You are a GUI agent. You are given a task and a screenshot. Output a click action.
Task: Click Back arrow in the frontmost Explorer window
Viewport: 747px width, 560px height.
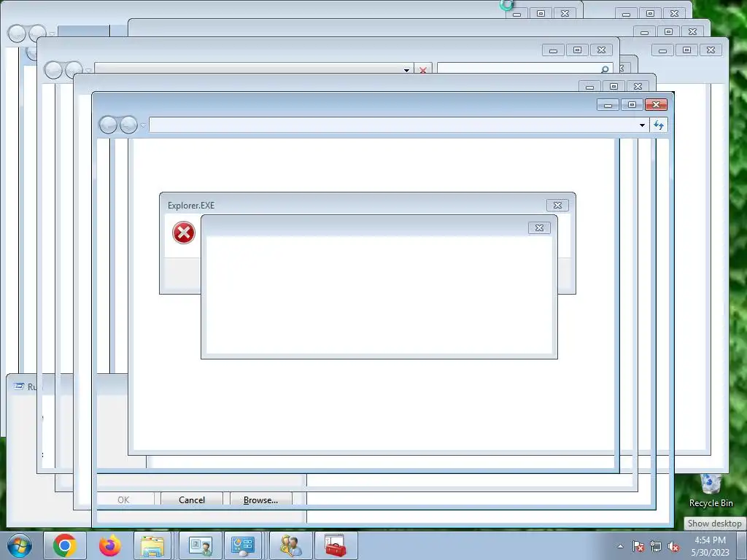[x=109, y=125]
